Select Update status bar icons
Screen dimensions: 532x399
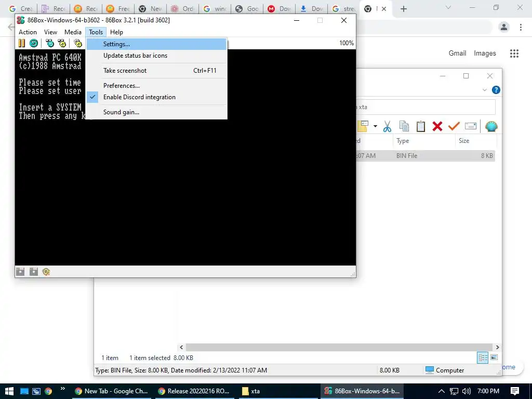click(156, 56)
